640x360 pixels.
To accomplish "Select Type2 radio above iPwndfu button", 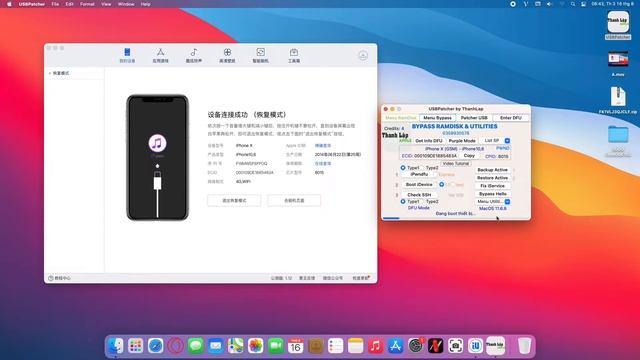I will (422, 168).
